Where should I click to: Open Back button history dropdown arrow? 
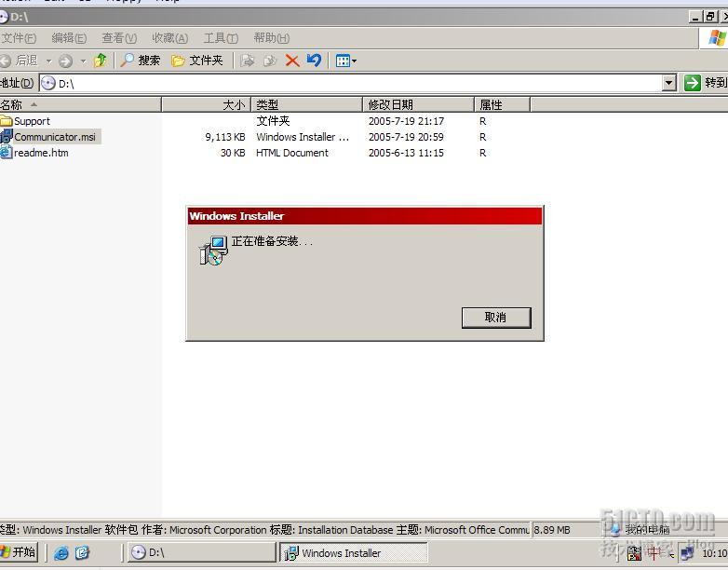tap(48, 61)
